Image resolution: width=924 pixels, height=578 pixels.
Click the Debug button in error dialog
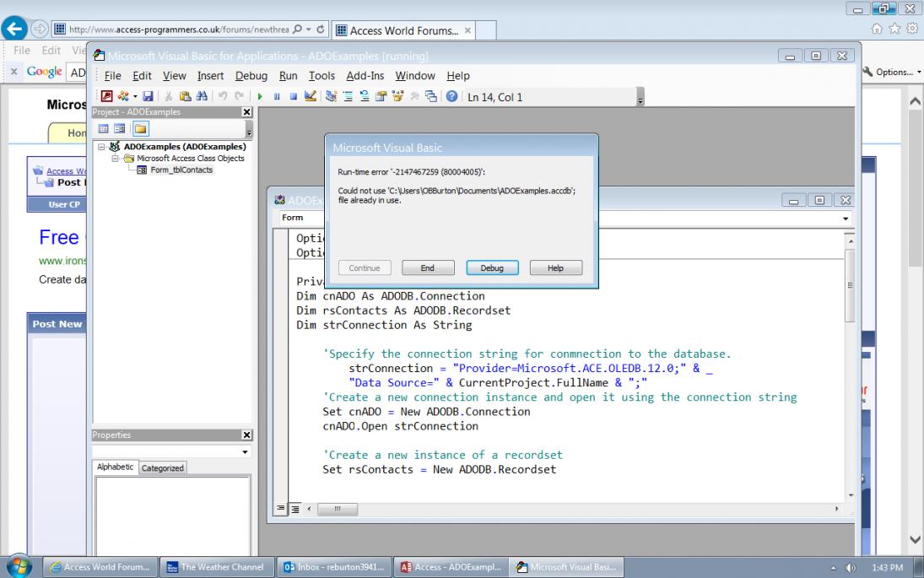pos(492,268)
